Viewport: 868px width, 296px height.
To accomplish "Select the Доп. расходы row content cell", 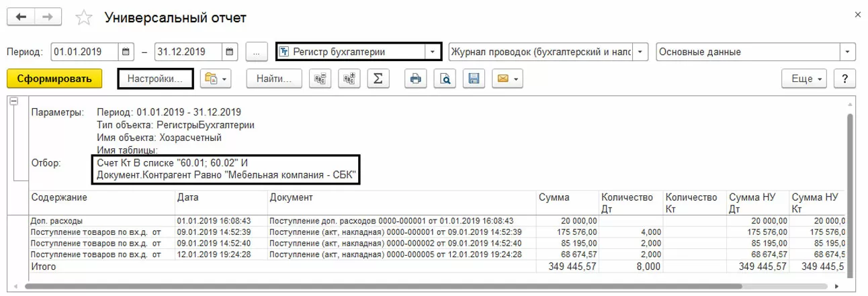I will pos(101,220).
